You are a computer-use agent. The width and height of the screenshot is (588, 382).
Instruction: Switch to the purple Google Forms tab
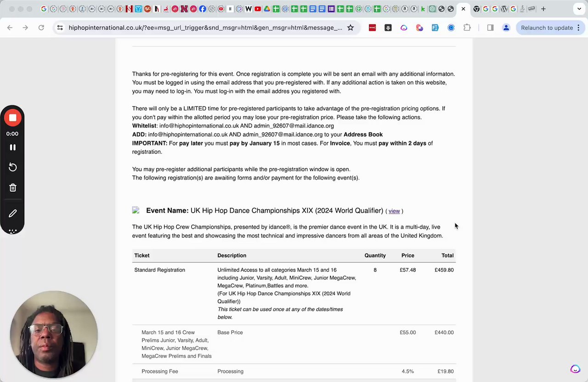tap(331, 9)
